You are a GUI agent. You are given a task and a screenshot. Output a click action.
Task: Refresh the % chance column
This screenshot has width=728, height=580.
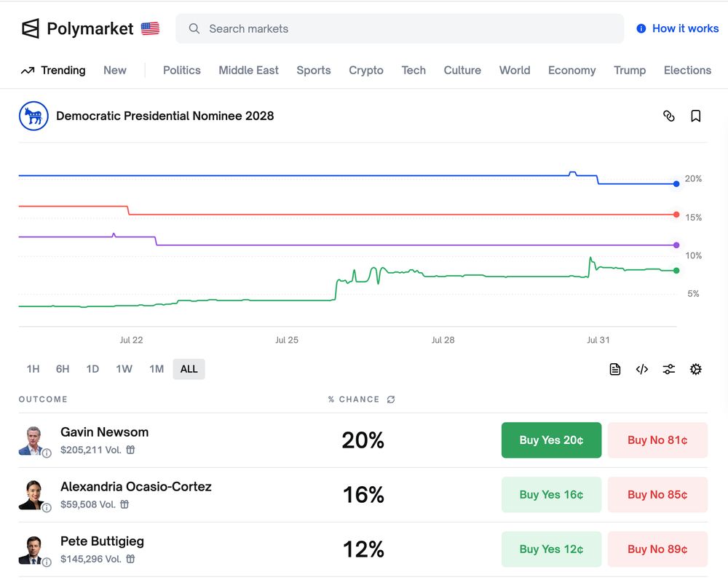391,400
